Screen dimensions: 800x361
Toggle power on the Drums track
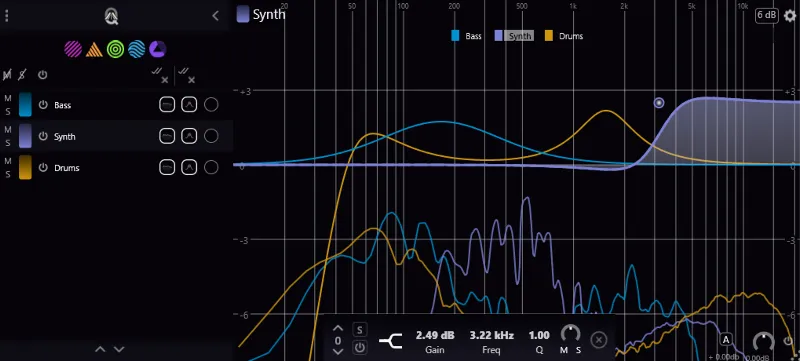(x=43, y=168)
